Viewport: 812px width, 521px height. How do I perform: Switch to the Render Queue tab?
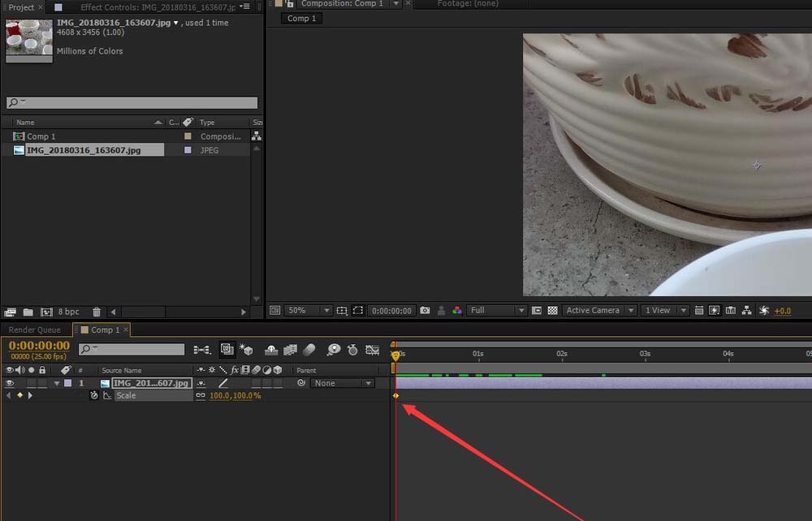pyautogui.click(x=34, y=330)
